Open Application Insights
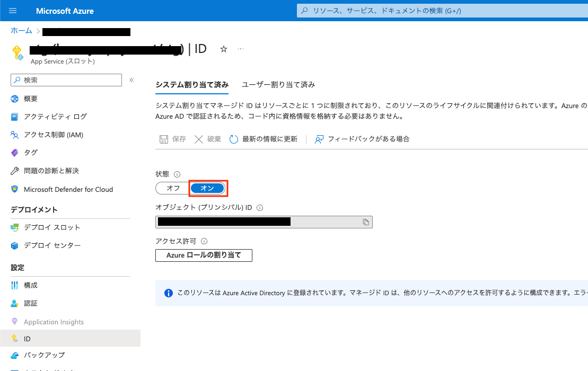This screenshot has height=371, width=588. click(54, 322)
